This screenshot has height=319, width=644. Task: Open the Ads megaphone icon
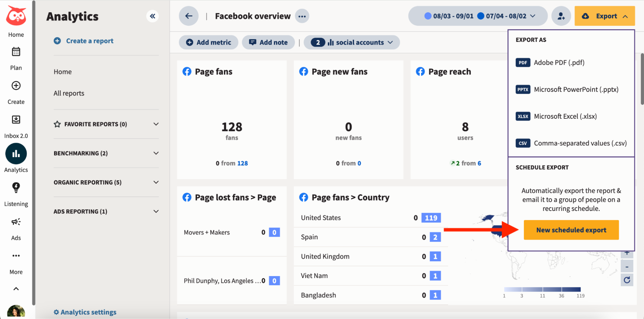[x=16, y=222]
